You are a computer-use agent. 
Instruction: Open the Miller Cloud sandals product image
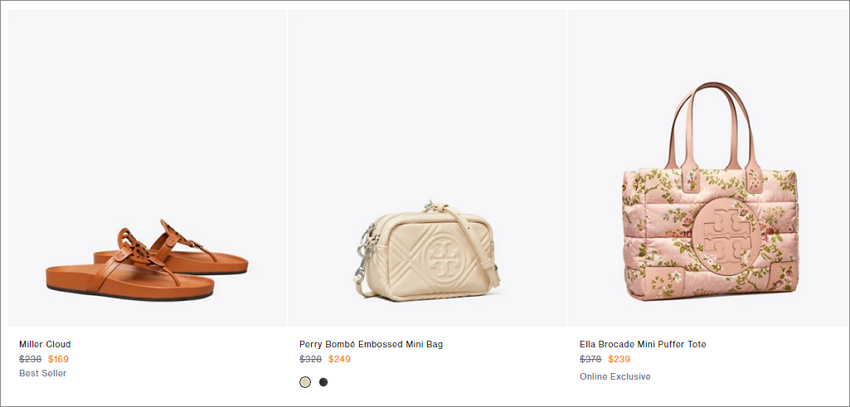coord(147,168)
